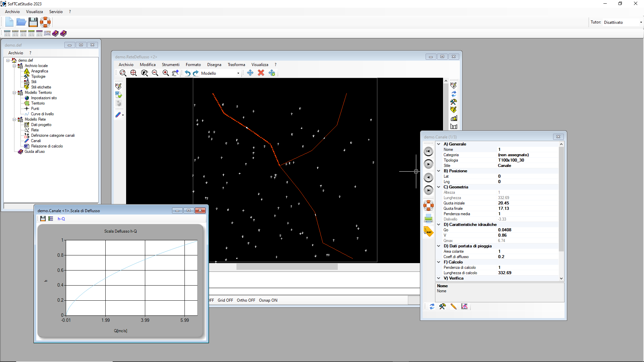Click the printer icon in Canale panel
The image size is (644, 362).
point(428,219)
